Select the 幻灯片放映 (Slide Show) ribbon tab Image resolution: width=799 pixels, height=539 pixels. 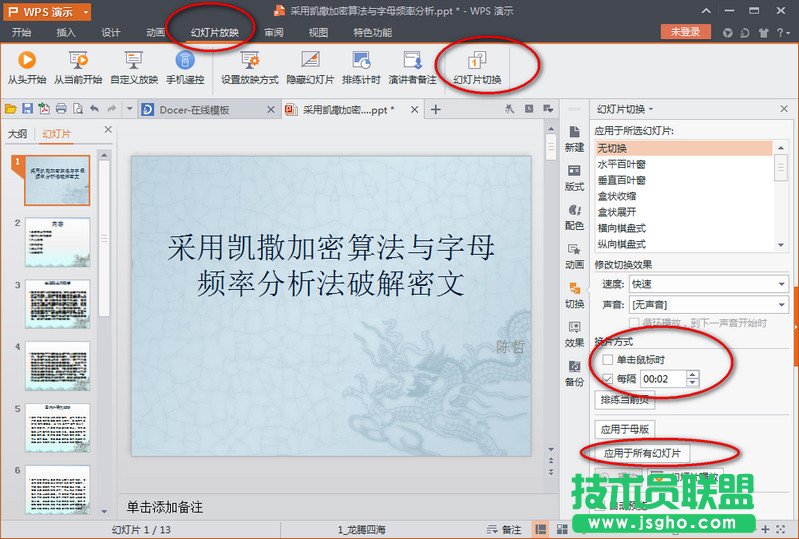(215, 33)
